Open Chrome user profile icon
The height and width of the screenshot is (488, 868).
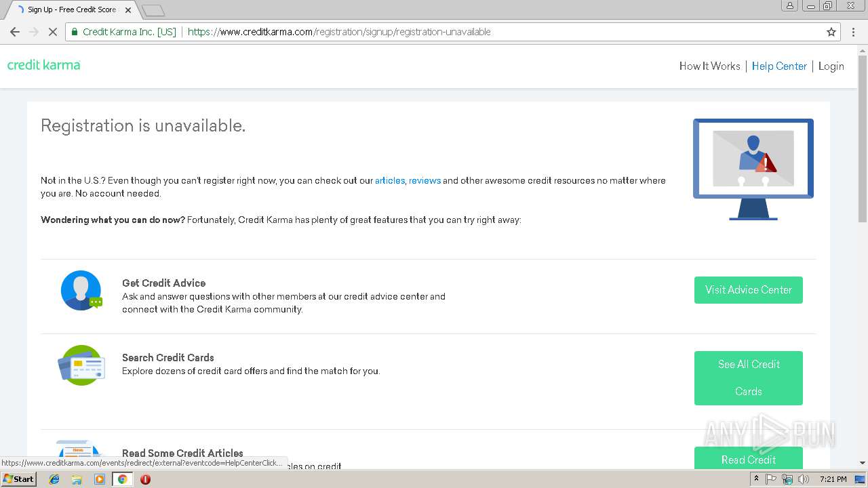pyautogui.click(x=790, y=5)
